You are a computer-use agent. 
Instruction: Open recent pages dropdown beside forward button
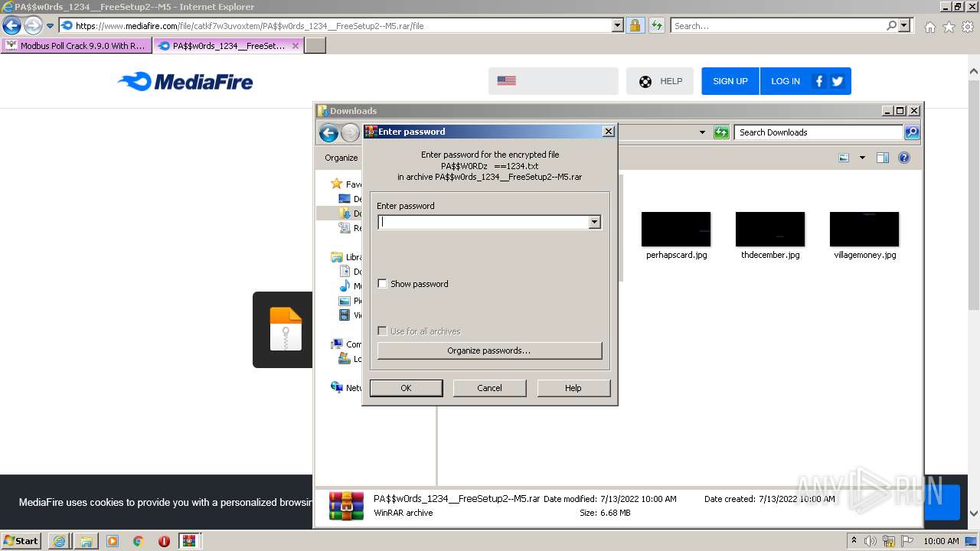pos(50,26)
